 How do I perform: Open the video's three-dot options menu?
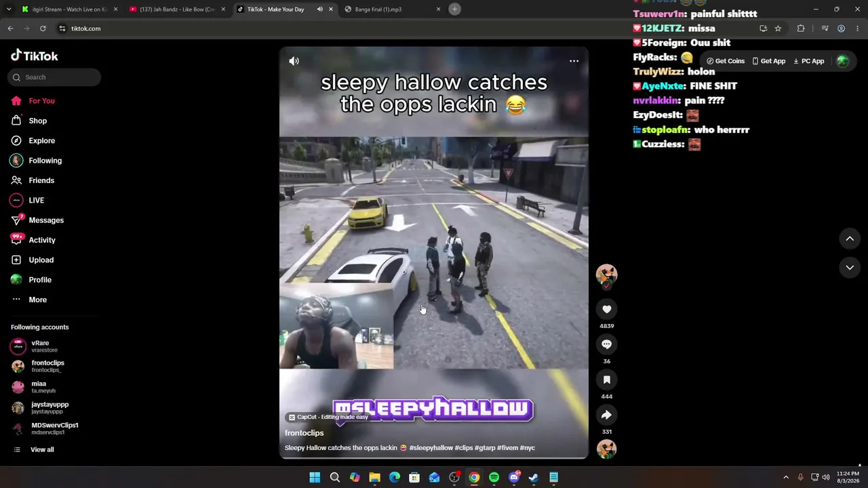[x=574, y=61]
